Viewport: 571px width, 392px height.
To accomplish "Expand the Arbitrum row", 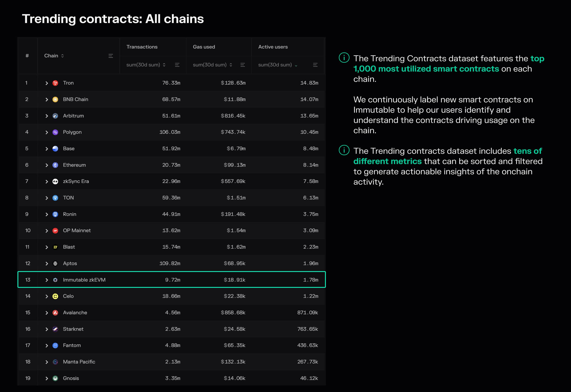I will pos(47,116).
